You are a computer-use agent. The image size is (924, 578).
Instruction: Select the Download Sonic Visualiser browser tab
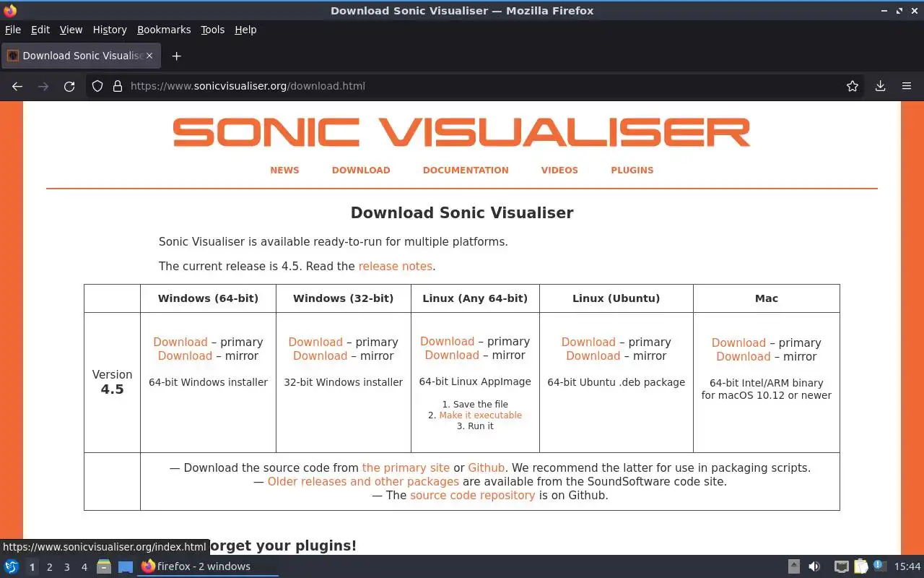[79, 56]
